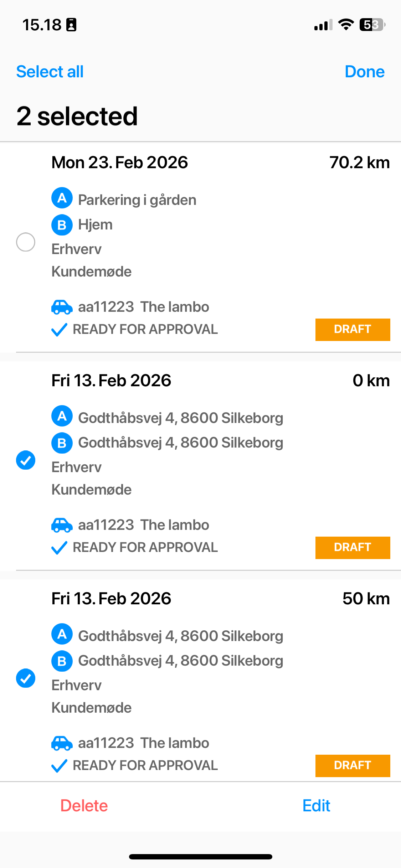
Task: Tap the Ready for Approval checkmark on Mon 23. Feb trip
Action: (x=59, y=330)
